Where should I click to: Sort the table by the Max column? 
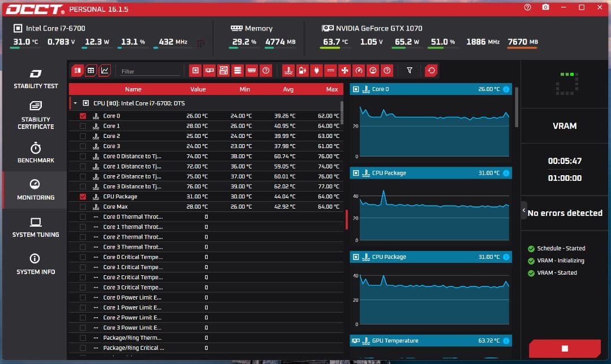point(332,89)
